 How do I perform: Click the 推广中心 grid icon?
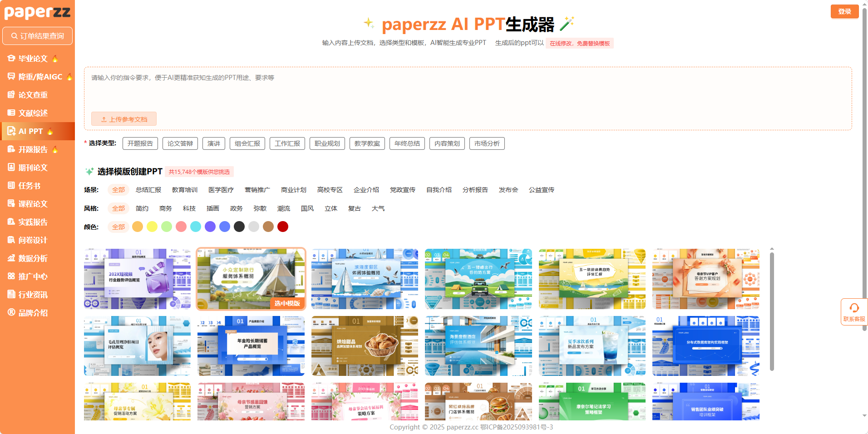11,276
